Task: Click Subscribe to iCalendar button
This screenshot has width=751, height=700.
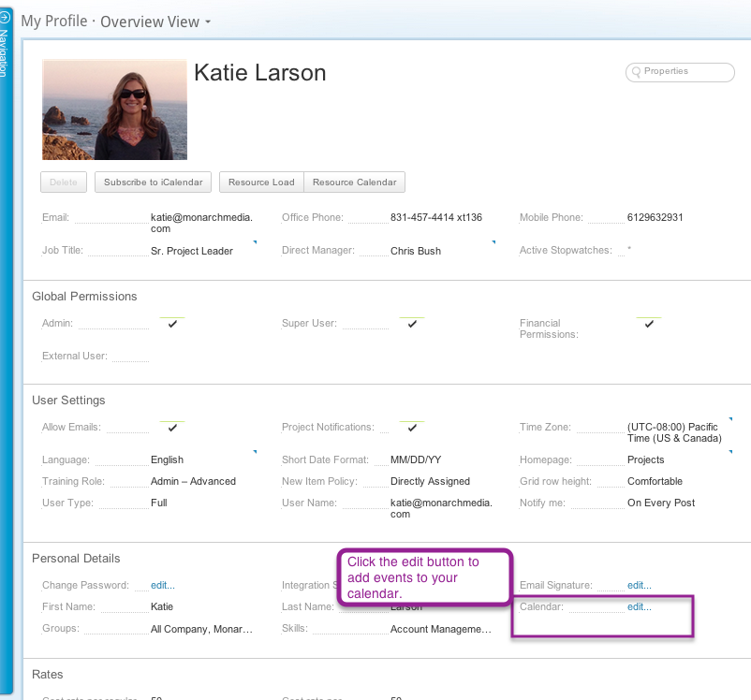Action: [154, 182]
